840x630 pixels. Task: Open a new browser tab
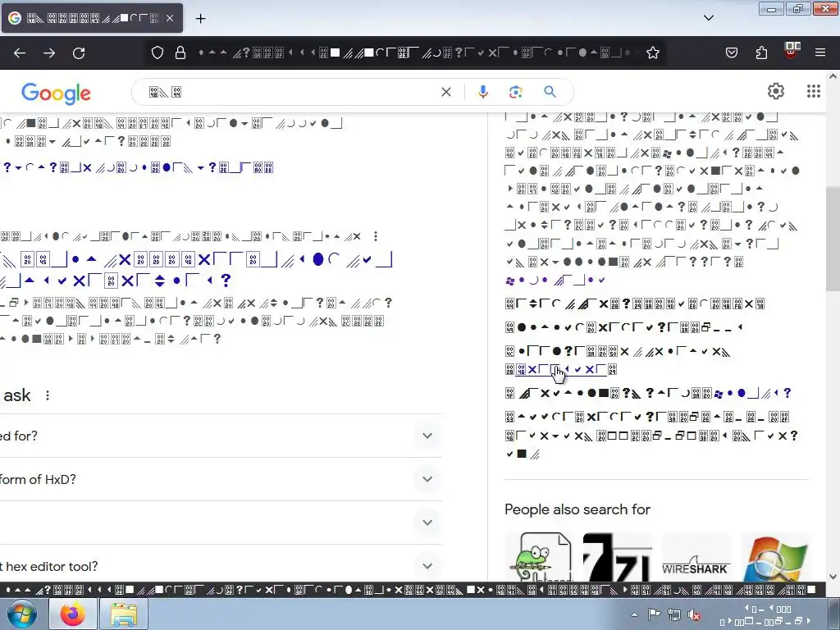(200, 19)
